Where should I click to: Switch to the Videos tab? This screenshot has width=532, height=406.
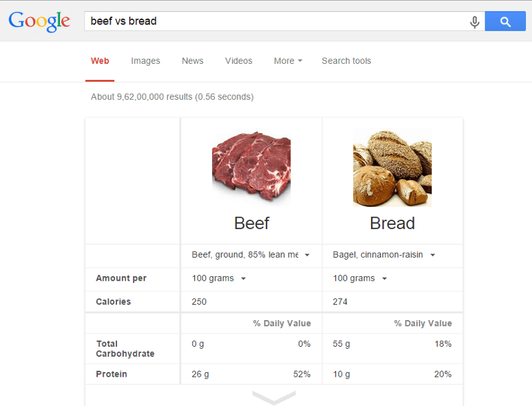point(239,61)
